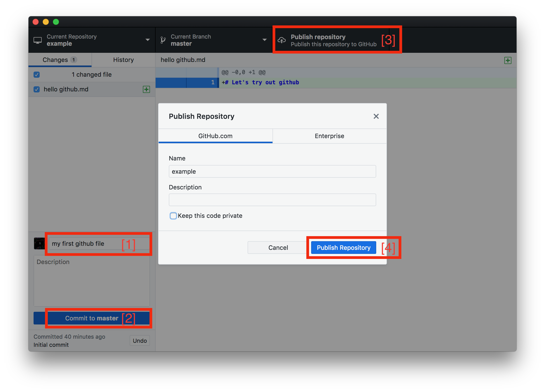Expand the Current Repository dropdown arrow
The width and height of the screenshot is (545, 392).
(147, 40)
